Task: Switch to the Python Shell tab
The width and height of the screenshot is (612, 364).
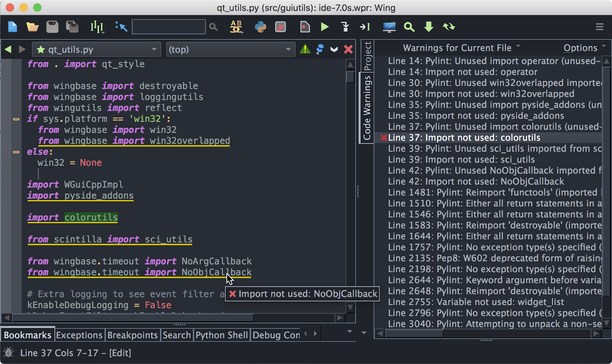Action: coord(222,335)
